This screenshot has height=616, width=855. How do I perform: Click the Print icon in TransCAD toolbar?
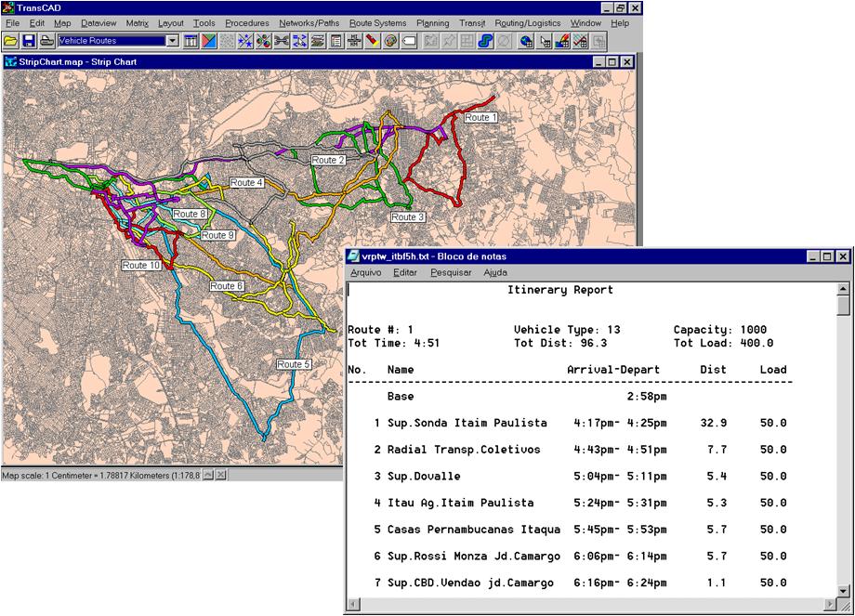coord(46,41)
